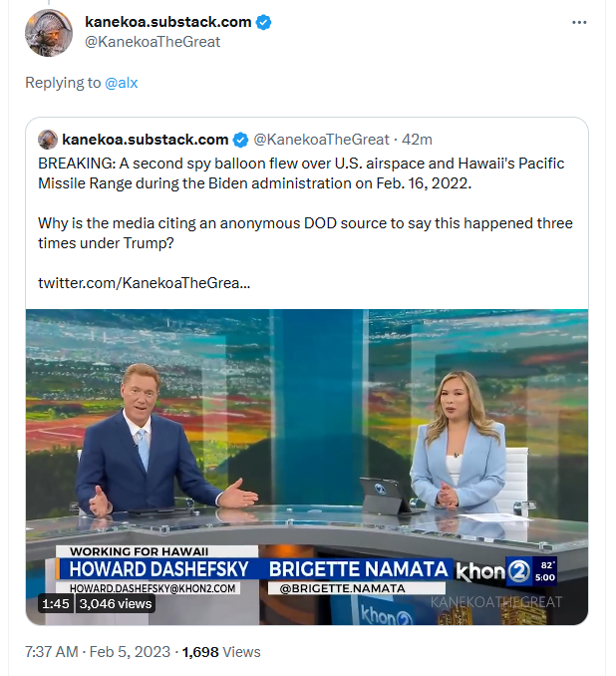Click the blue verified badge beside kanekoa.substack.com

coord(263,22)
